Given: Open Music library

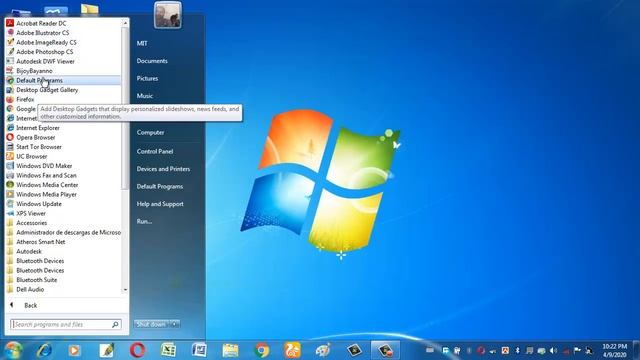Looking at the screenshot, I should [145, 96].
